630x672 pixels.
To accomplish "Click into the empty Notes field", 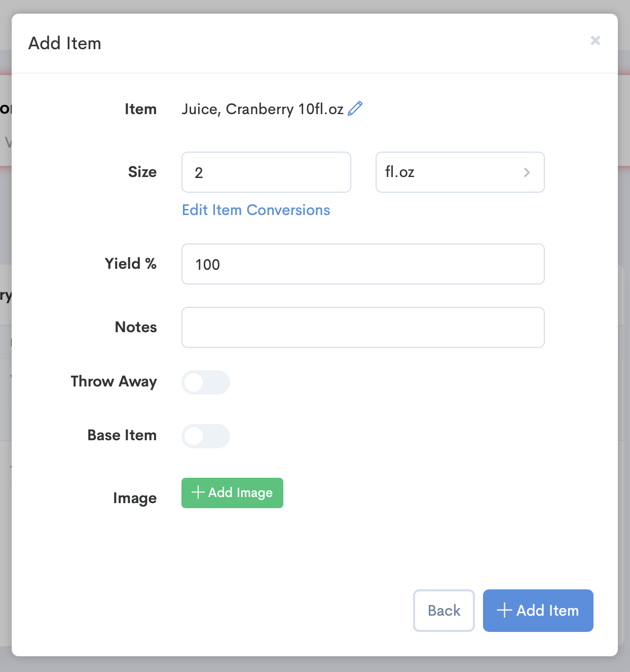I will pos(363,327).
